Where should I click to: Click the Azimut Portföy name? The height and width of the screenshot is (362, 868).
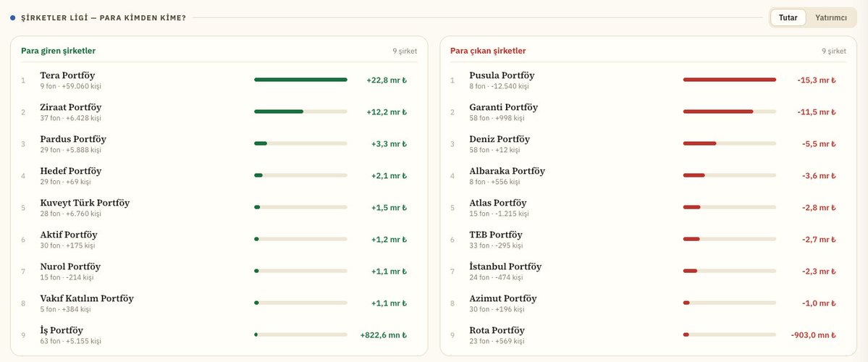(502, 298)
